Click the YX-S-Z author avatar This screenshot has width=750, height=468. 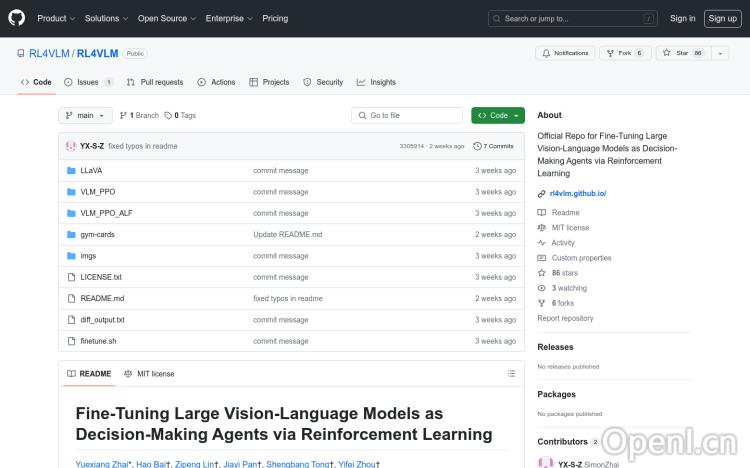pyautogui.click(x=71, y=146)
